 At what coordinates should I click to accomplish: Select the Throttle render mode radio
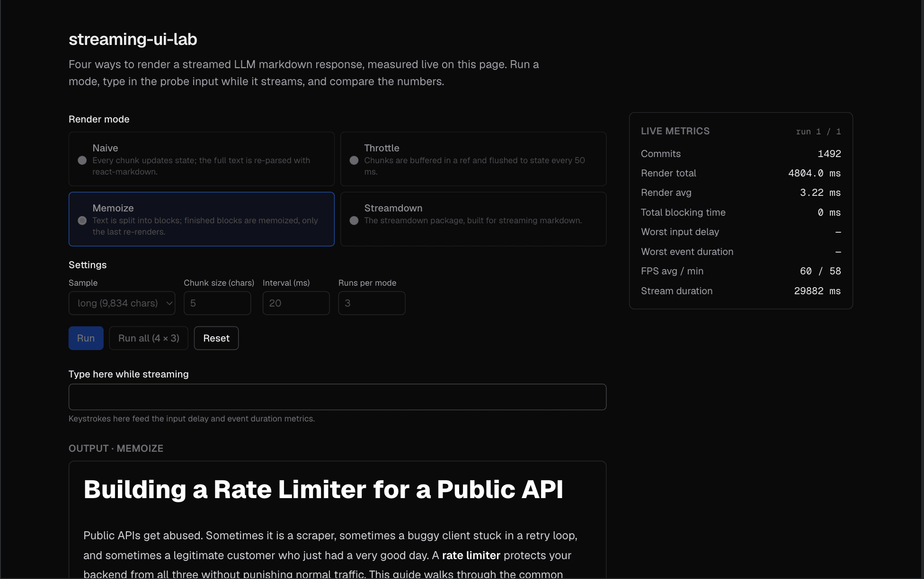tap(354, 160)
